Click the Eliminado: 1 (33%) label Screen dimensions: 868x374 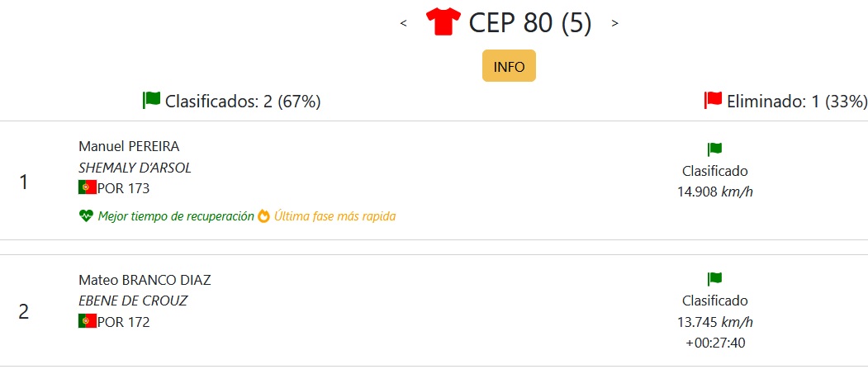pos(797,102)
